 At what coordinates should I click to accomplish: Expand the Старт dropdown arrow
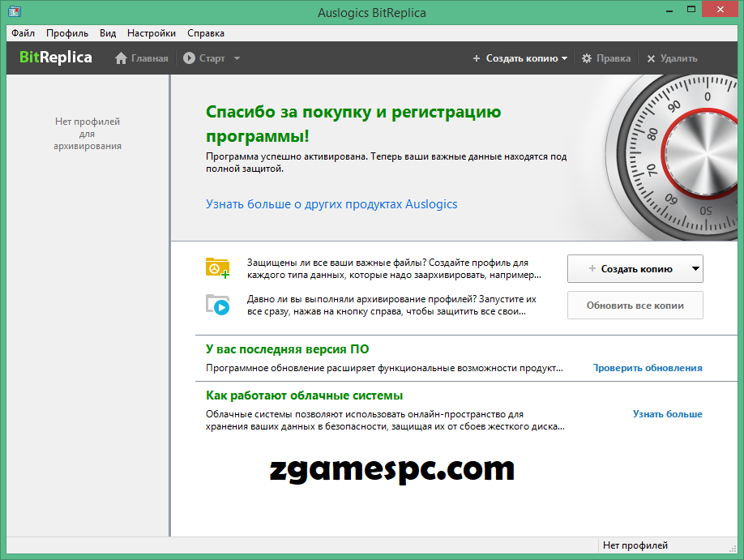coord(237,58)
